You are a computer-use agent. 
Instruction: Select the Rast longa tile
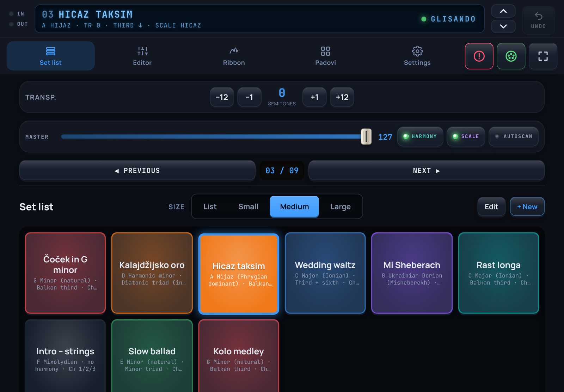[x=499, y=273]
